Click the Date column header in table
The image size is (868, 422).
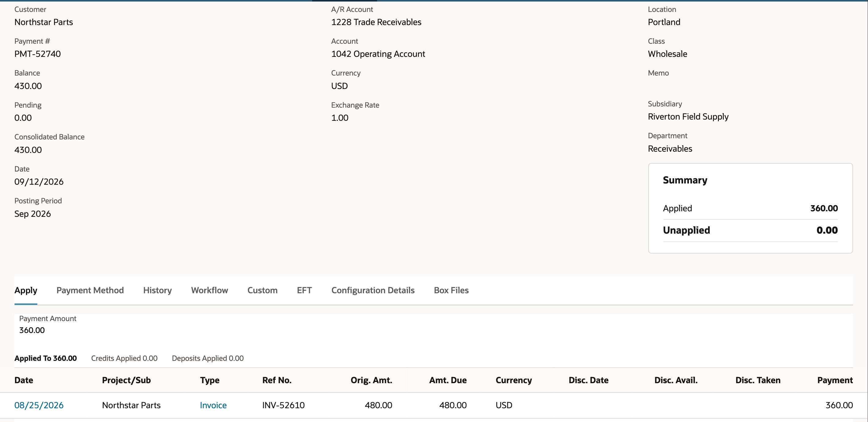[24, 380]
